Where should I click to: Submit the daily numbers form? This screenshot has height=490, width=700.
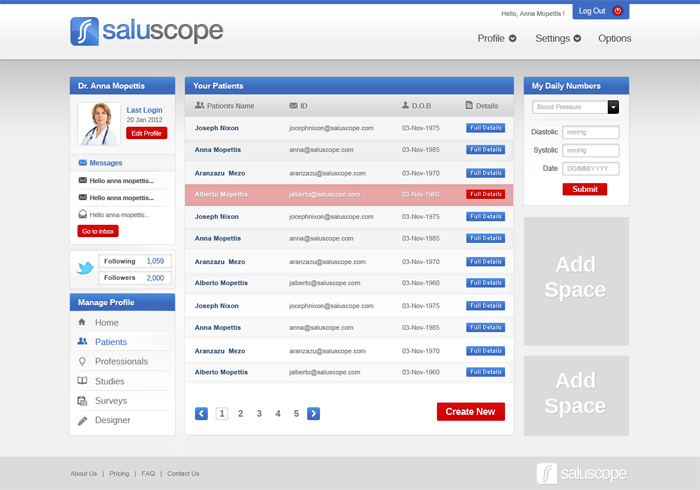point(585,189)
